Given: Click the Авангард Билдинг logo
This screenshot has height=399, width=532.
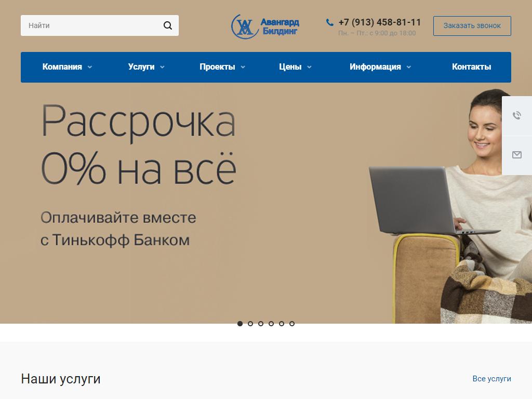Looking at the screenshot, I should [x=265, y=26].
